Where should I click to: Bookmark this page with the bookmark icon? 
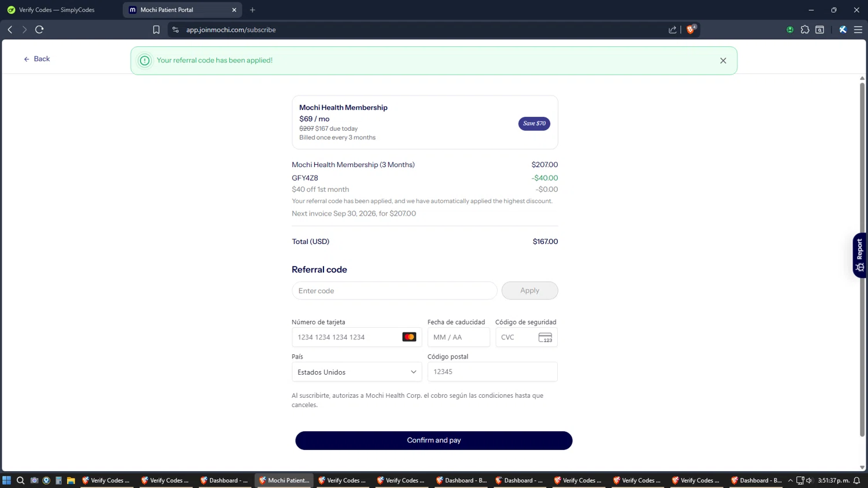click(x=156, y=29)
